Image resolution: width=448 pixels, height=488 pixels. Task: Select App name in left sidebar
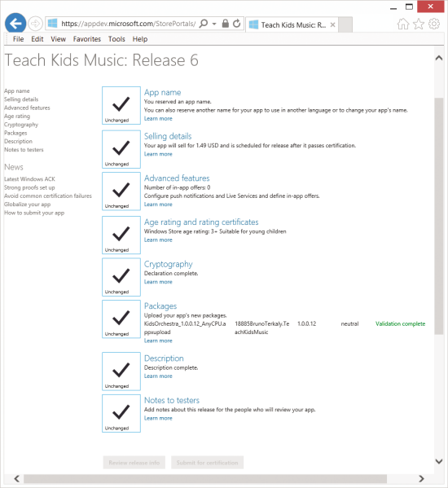click(17, 91)
